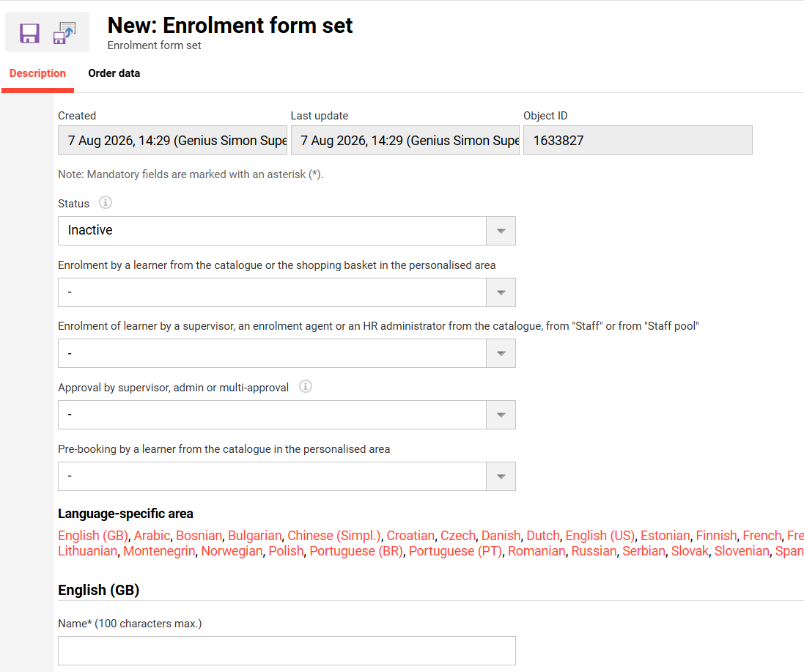This screenshot has width=804, height=672.
Task: Open the supervisor enrolment form dropdown
Action: [287, 353]
